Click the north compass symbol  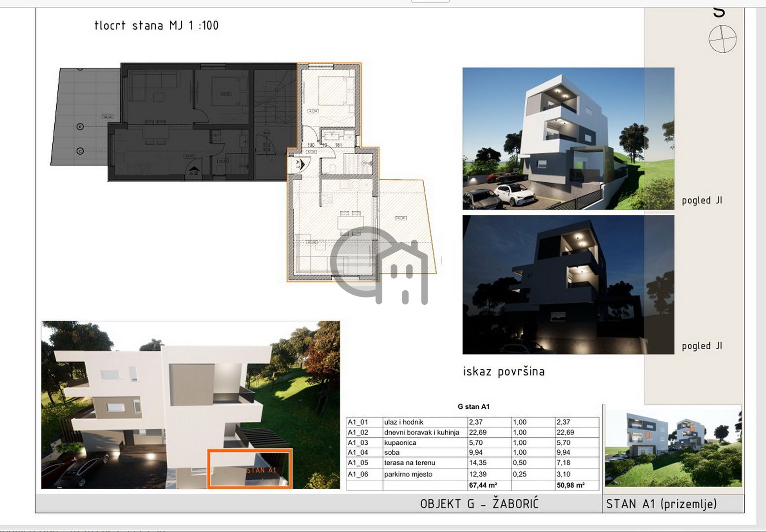tap(722, 39)
